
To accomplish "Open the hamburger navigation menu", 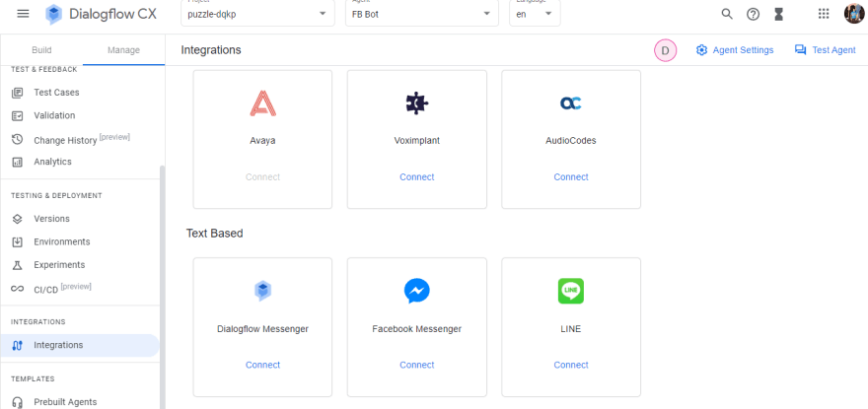I will point(23,13).
